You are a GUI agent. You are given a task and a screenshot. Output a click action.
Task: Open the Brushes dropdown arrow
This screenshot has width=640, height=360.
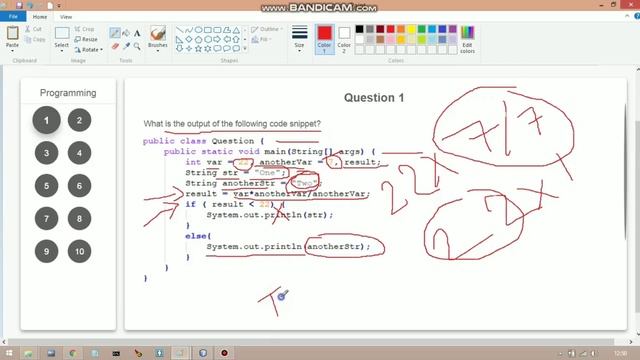pos(158,51)
